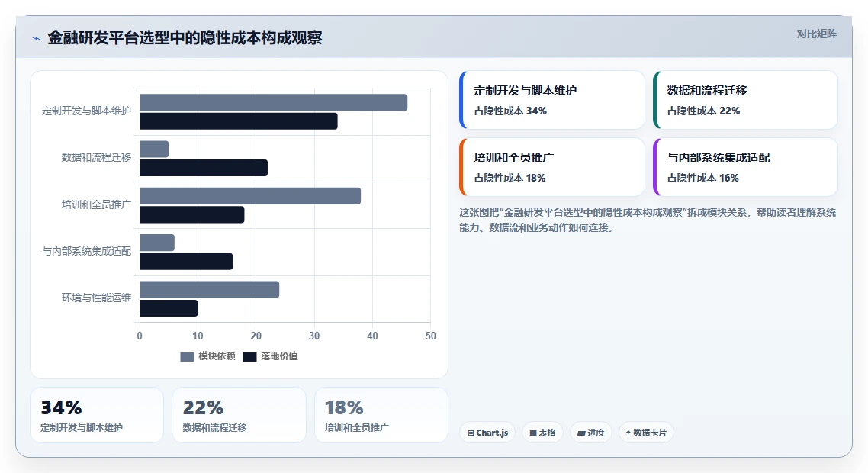The height and width of the screenshot is (473, 868).
Task: Click the 培训和全员推广 chart axis label
Action: tap(96, 205)
